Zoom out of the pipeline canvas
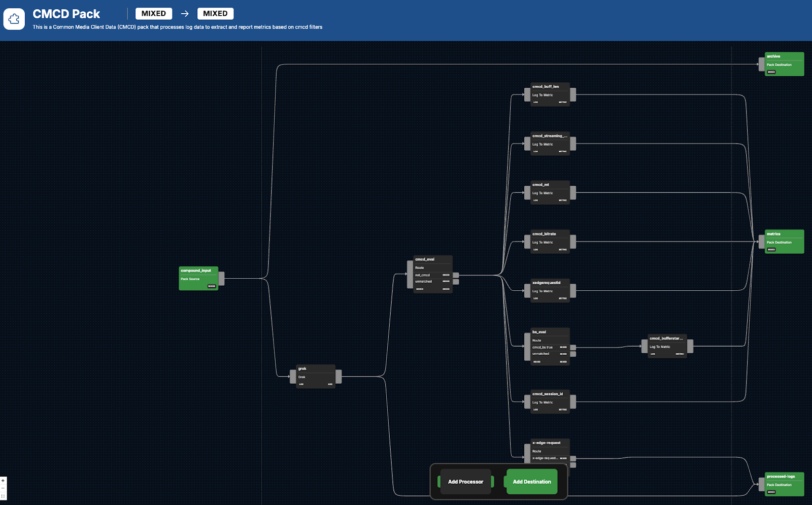 pyautogui.click(x=3, y=488)
